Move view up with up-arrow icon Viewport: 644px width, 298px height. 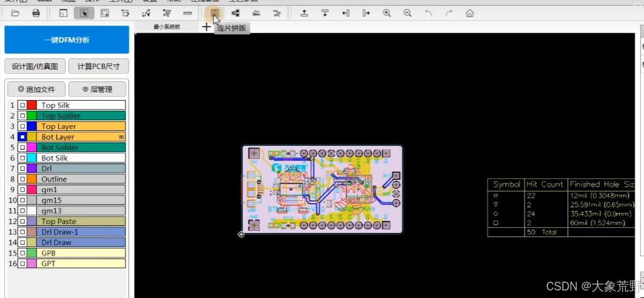click(x=304, y=13)
